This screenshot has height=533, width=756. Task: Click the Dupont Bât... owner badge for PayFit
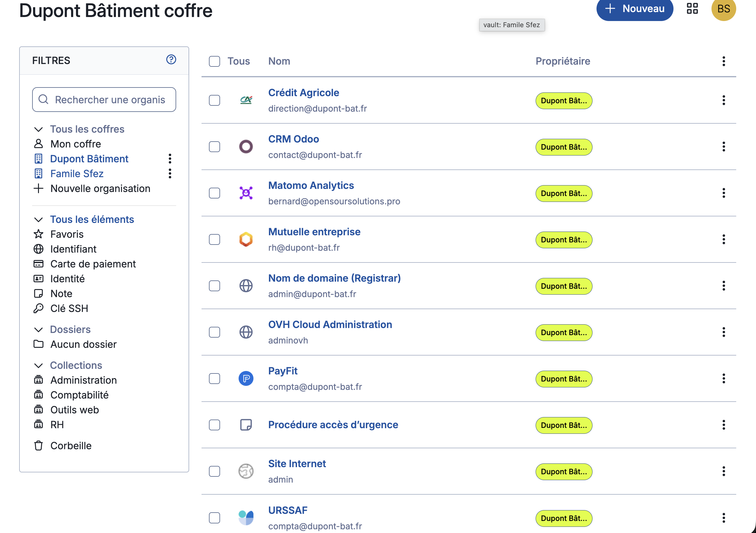click(x=564, y=379)
